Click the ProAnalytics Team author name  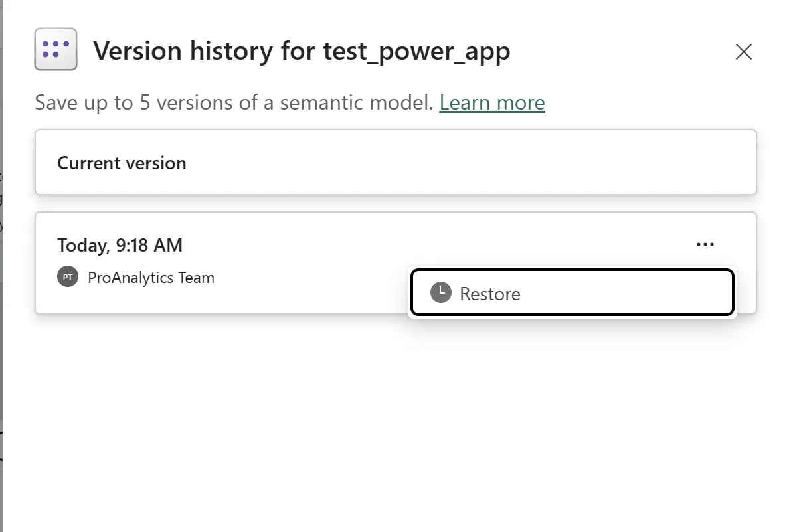151,278
